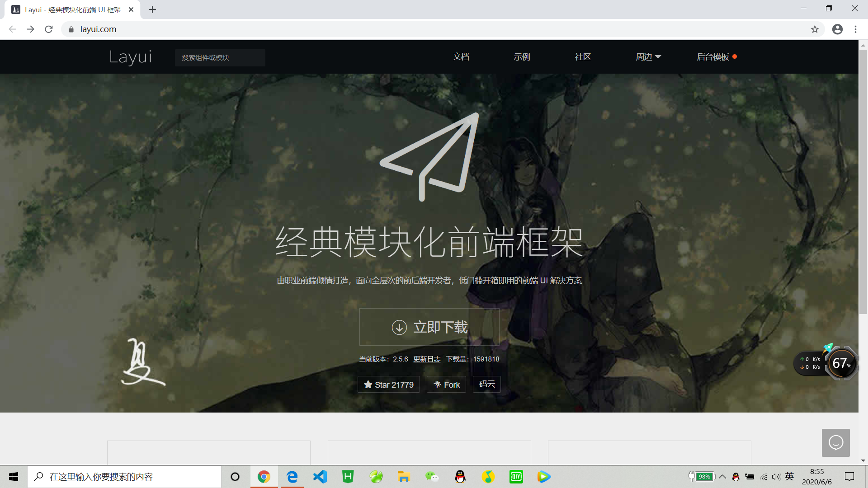
Task: Open Chrome three-dot options menu
Action: coord(855,29)
